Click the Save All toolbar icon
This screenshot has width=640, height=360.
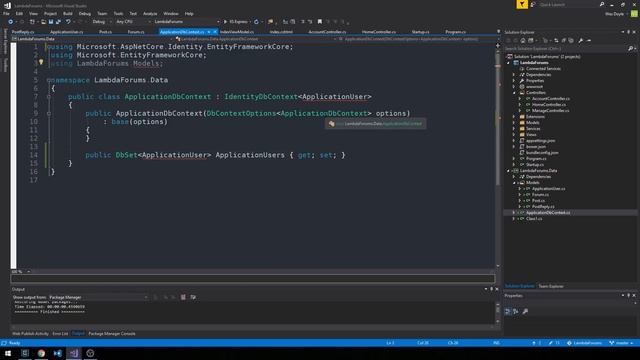click(58, 22)
